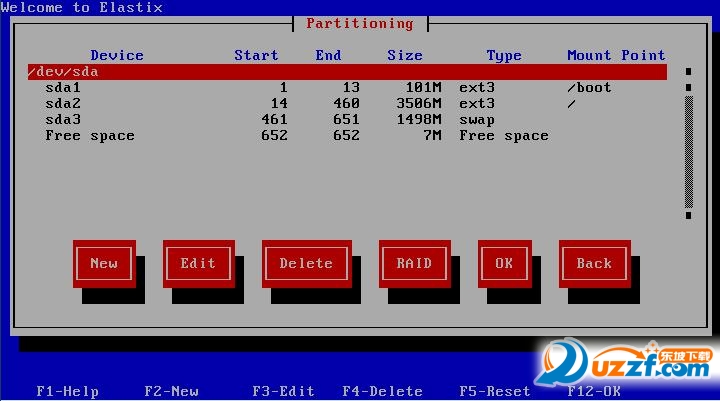Screen dimensions: 720x401
Task: Open the RAID configuration button
Action: pos(414,264)
